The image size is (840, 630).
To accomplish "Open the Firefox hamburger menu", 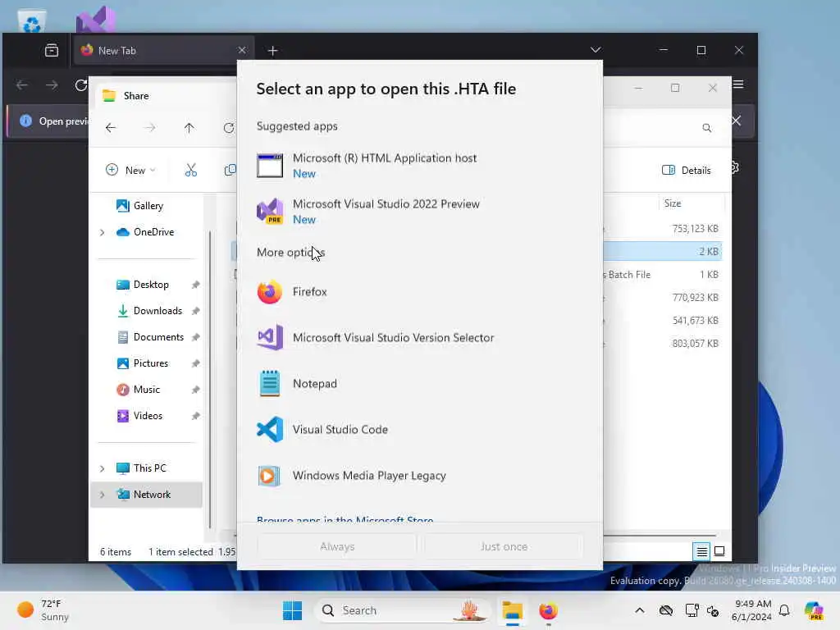I will [x=739, y=84].
